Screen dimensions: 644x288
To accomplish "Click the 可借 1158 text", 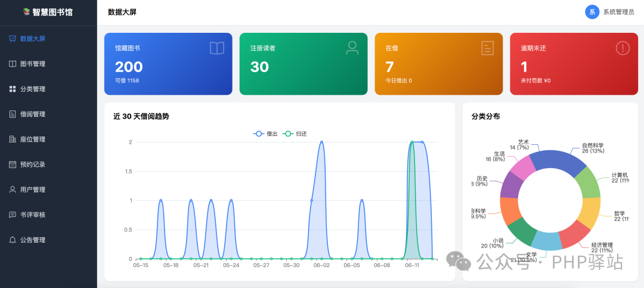I will (x=127, y=80).
